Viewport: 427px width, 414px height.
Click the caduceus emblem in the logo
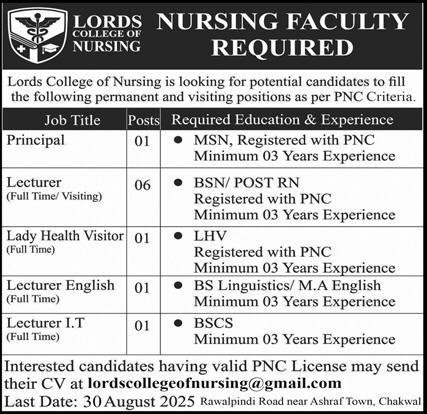(x=38, y=27)
